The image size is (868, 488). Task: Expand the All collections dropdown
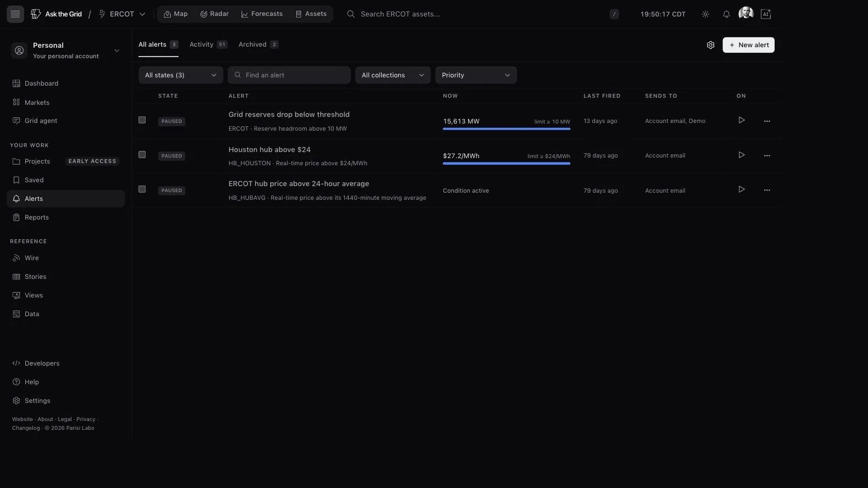tap(393, 75)
